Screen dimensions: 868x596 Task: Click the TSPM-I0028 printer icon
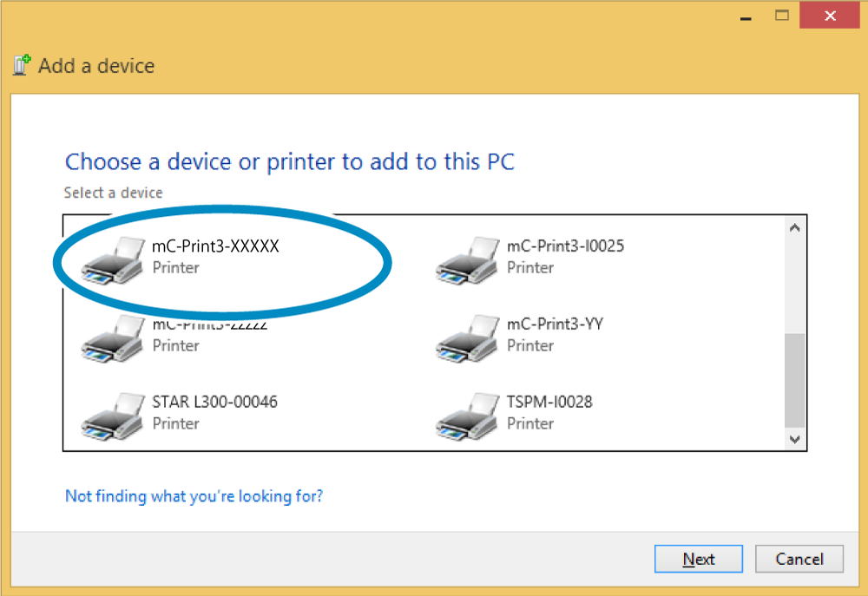(467, 416)
